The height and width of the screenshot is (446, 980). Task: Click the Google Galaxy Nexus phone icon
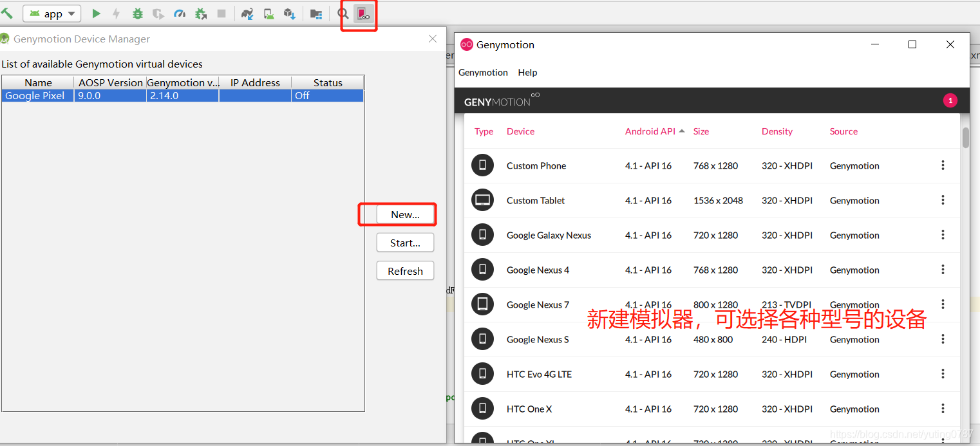pos(482,235)
